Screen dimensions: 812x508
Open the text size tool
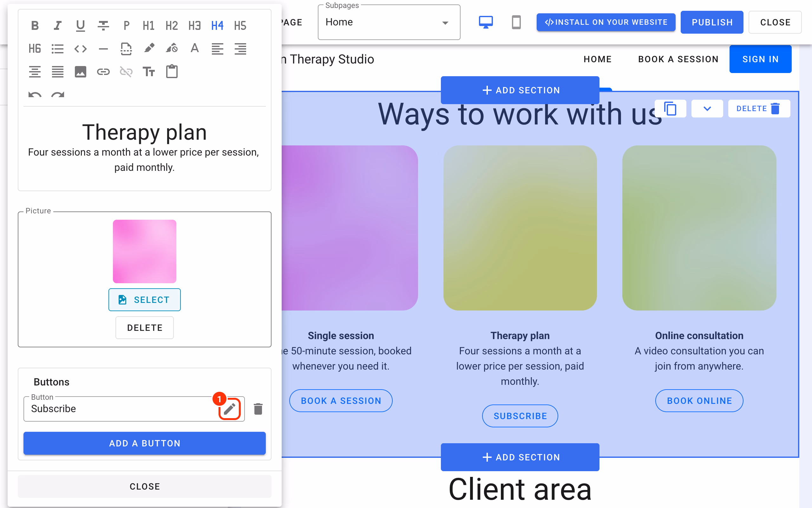pos(149,71)
